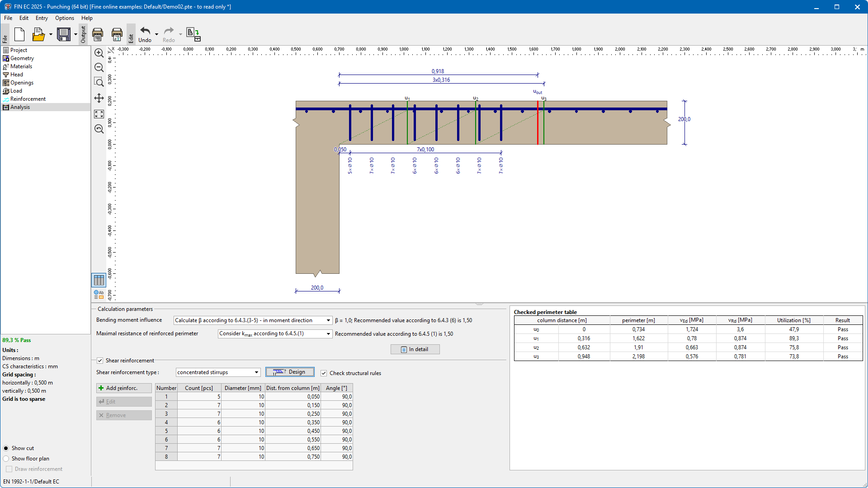Select Show floor plan radio button
This screenshot has height=488, width=868.
coord(6,459)
